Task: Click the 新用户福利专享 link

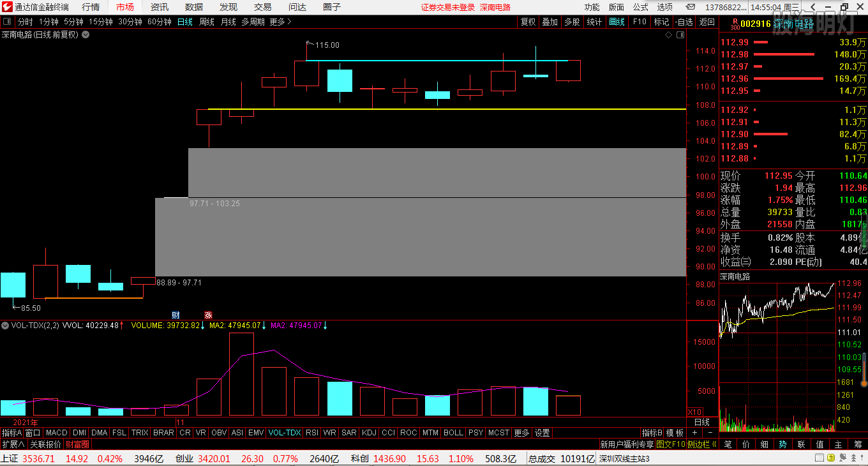Action: pyautogui.click(x=626, y=444)
